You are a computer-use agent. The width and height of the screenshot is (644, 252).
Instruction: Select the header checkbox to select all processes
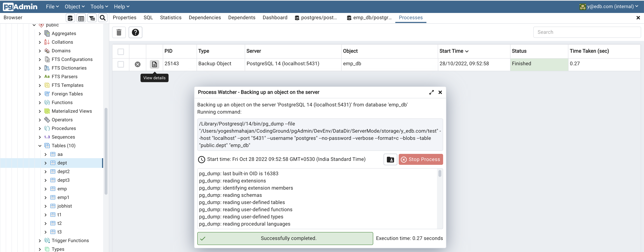click(x=121, y=52)
